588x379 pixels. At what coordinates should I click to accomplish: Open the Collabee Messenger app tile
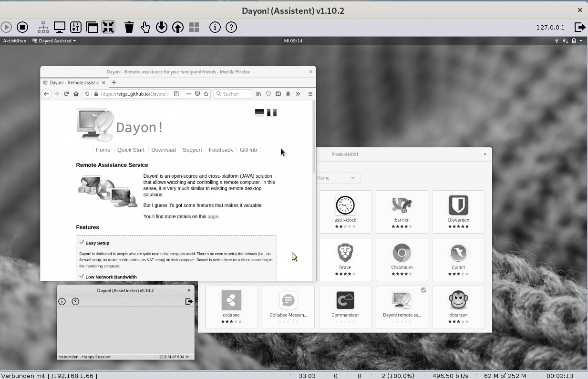point(288,307)
